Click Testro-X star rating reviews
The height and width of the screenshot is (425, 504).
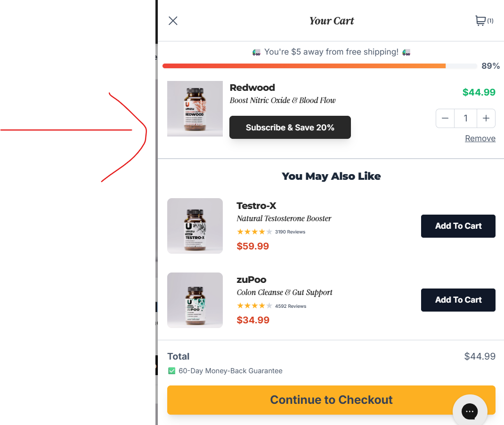coord(271,232)
